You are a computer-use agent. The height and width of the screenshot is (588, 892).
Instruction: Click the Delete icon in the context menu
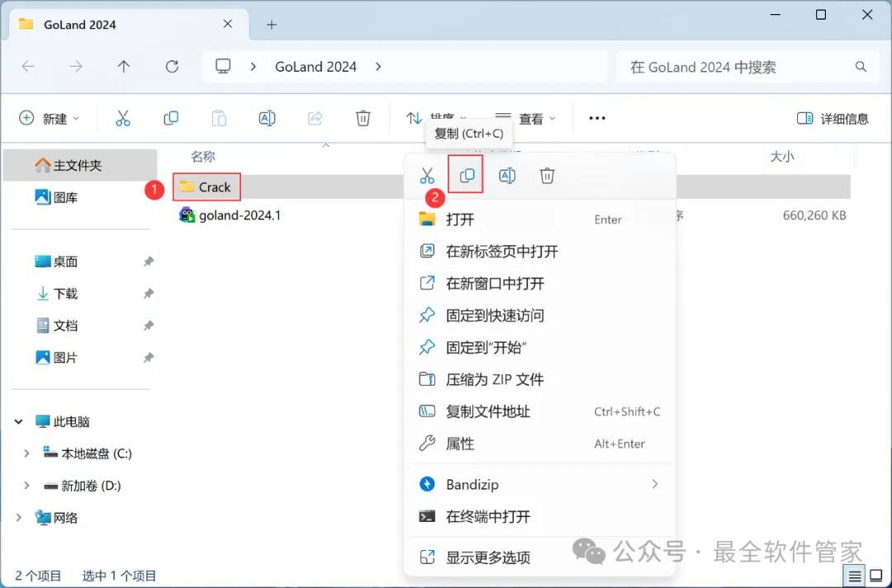point(548,176)
